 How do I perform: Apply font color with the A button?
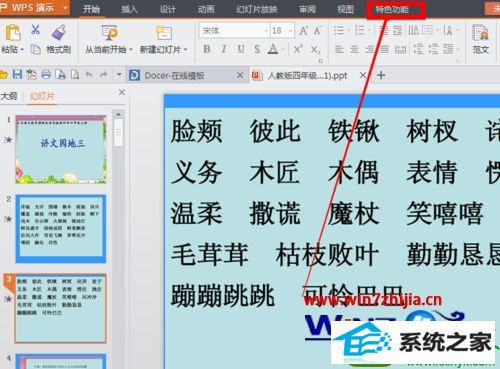click(x=273, y=49)
